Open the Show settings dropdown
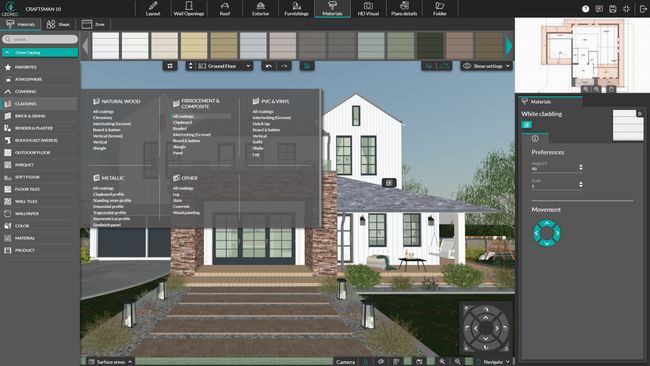The height and width of the screenshot is (366, 650). point(486,66)
